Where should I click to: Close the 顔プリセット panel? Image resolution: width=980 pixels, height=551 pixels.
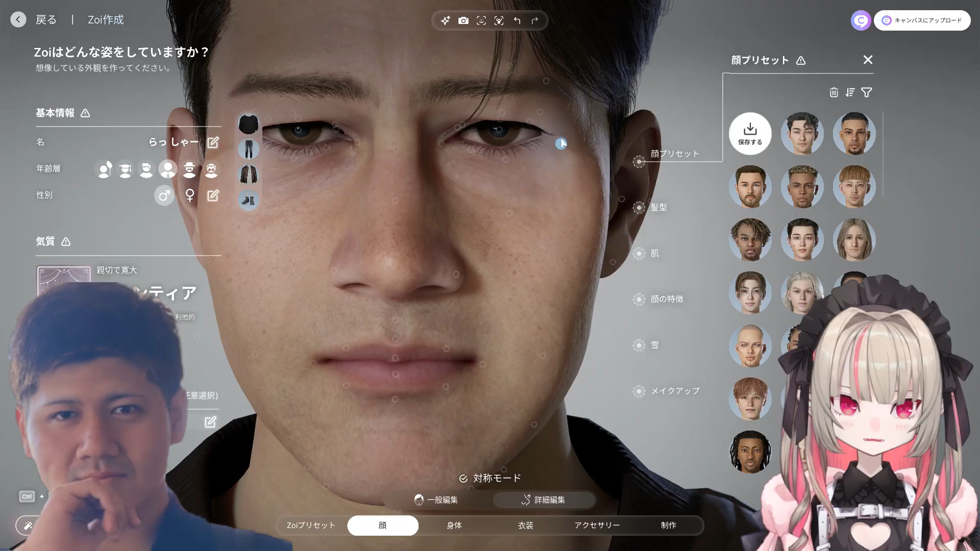tap(868, 60)
